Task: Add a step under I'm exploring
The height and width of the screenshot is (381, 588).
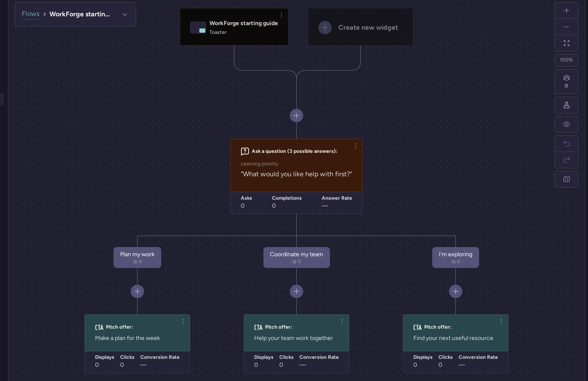Action: point(455,291)
